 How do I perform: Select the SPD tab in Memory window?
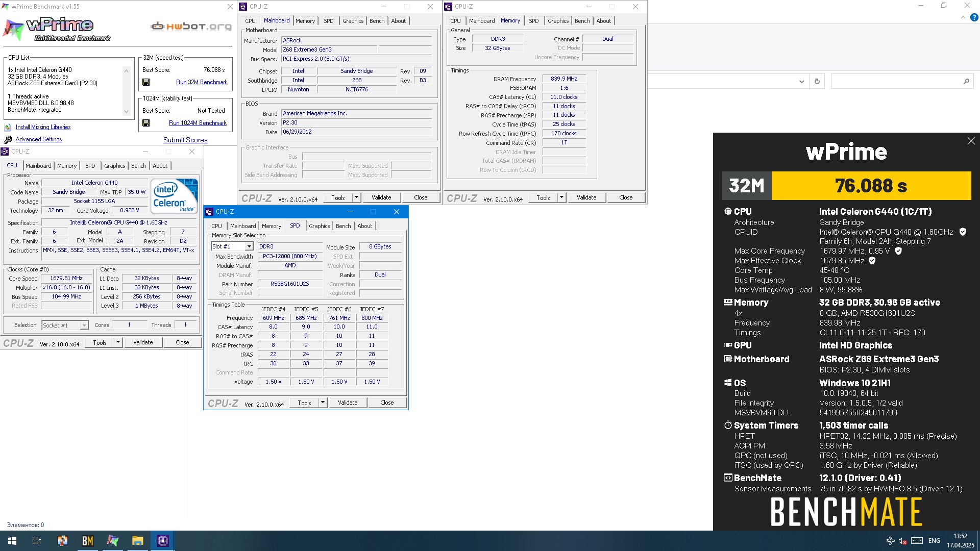point(533,21)
